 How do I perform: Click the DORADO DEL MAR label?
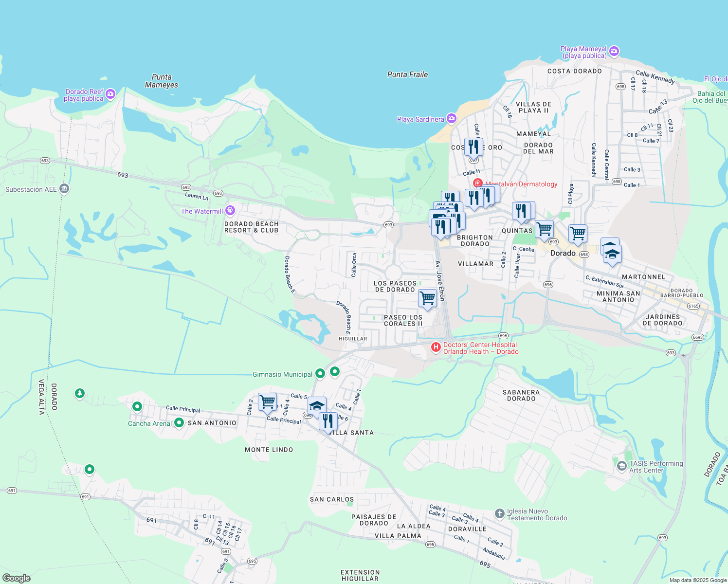pos(538,148)
